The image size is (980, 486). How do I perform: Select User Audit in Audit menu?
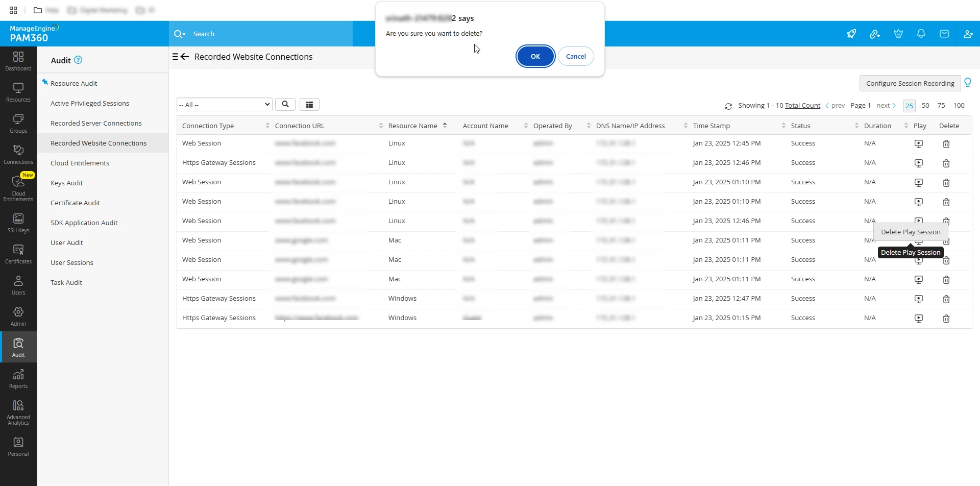67,243
